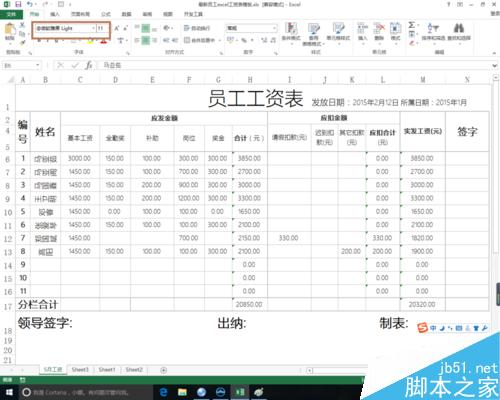Click the Copy icon in clipboard group
500x400 pixels.
click(22, 33)
